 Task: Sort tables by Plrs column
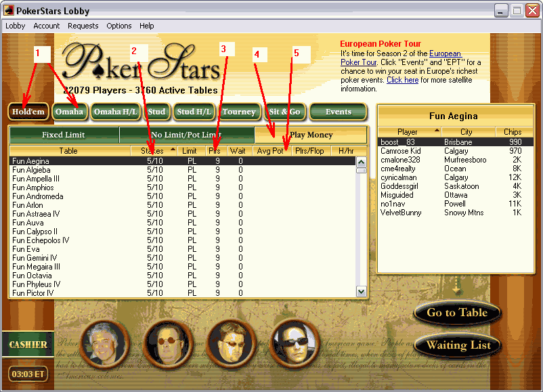(216, 151)
